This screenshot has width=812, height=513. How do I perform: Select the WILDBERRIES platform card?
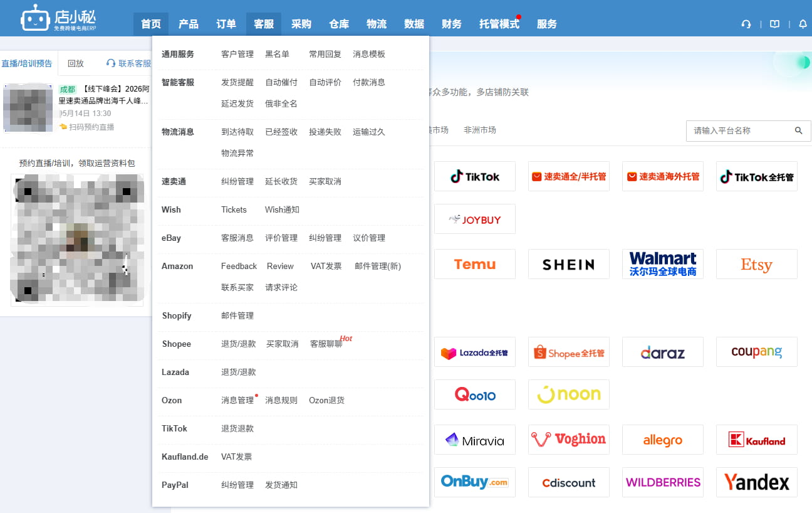coord(663,482)
